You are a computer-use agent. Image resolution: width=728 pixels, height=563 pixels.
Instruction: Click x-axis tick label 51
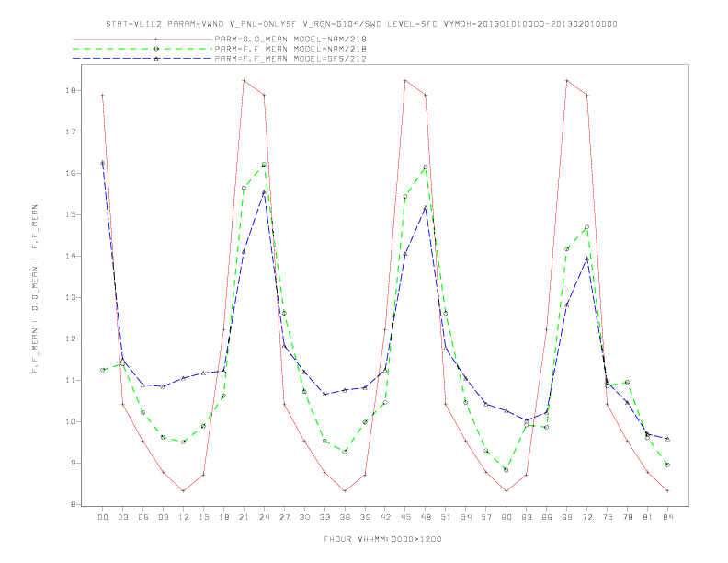[446, 517]
